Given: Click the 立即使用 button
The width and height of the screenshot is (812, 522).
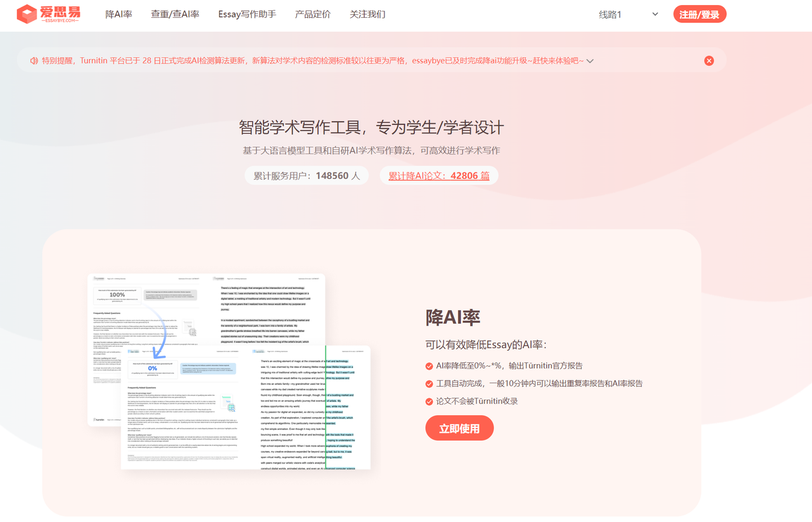Looking at the screenshot, I should pos(459,428).
